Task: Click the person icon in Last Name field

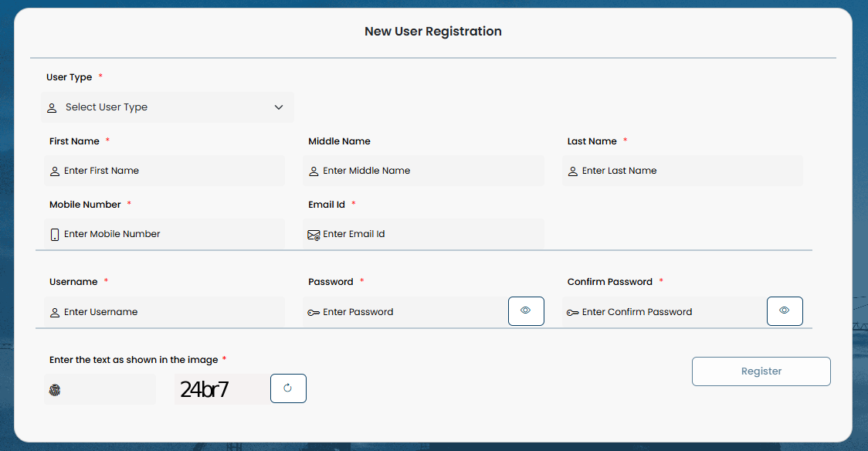Action: [x=573, y=171]
